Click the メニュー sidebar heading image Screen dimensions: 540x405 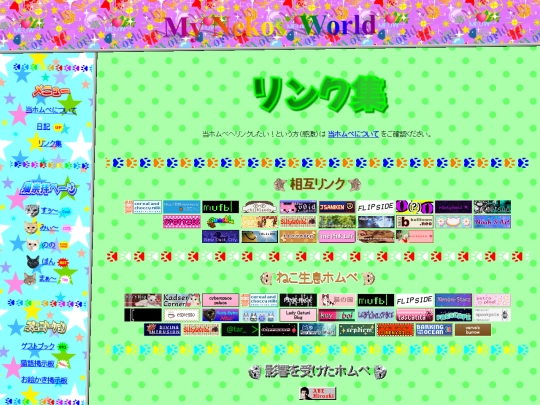51,91
